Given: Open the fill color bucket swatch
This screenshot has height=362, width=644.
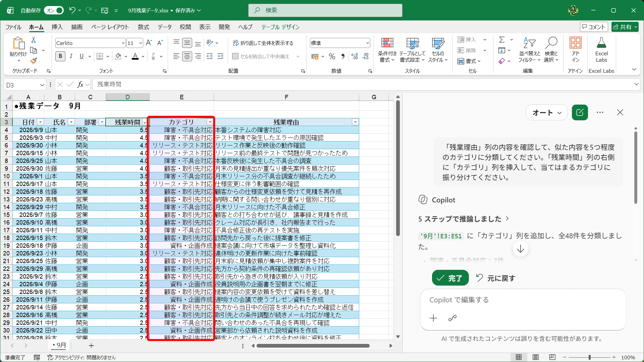Looking at the screenshot, I should point(118,56).
